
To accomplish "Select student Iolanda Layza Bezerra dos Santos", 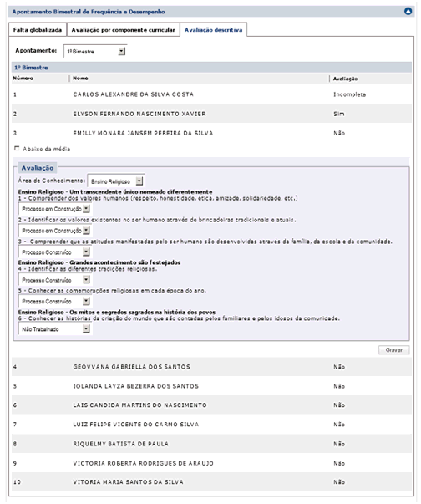I will 135,386.
